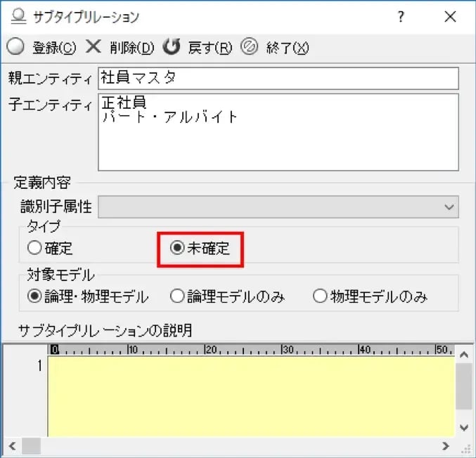
Task: Click the horizontal scrollbar right arrow
Action: click(445, 446)
